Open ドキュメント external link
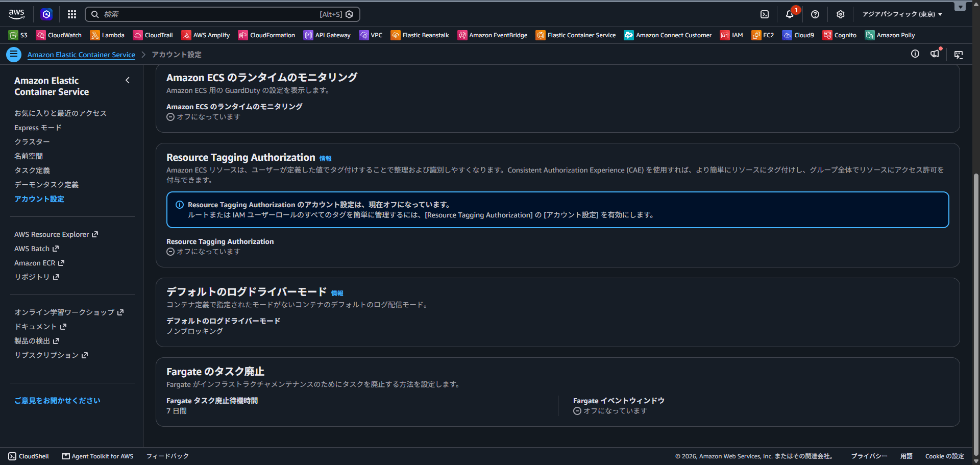Image resolution: width=980 pixels, height=465 pixels. point(40,327)
